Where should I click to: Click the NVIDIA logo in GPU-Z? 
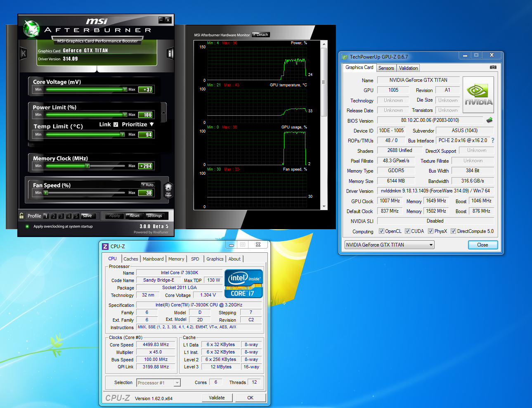click(x=479, y=96)
